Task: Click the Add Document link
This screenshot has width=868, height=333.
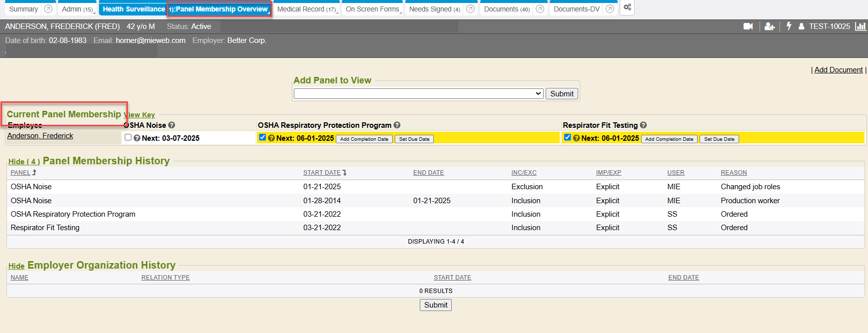Action: tap(838, 70)
